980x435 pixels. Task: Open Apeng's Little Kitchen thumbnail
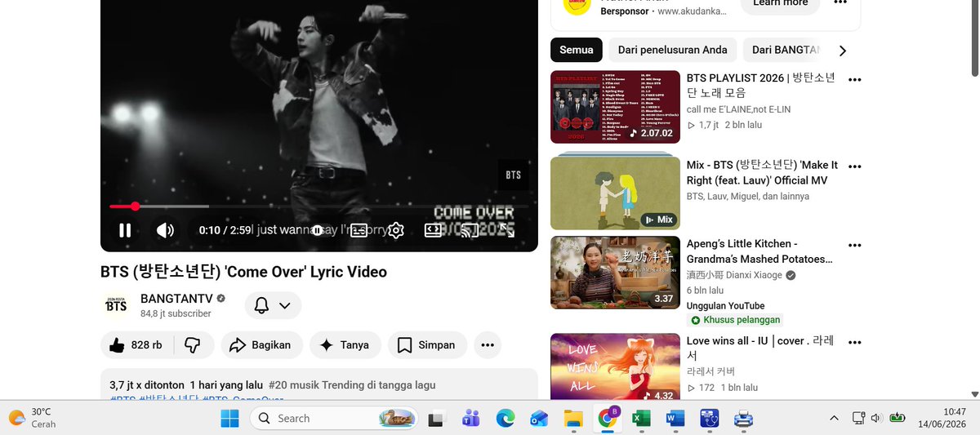coord(615,273)
